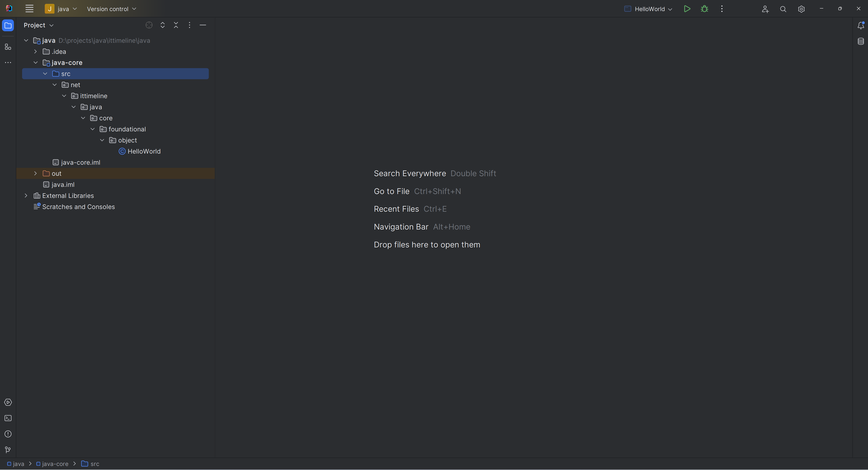Collapse all in Project panel

click(176, 25)
